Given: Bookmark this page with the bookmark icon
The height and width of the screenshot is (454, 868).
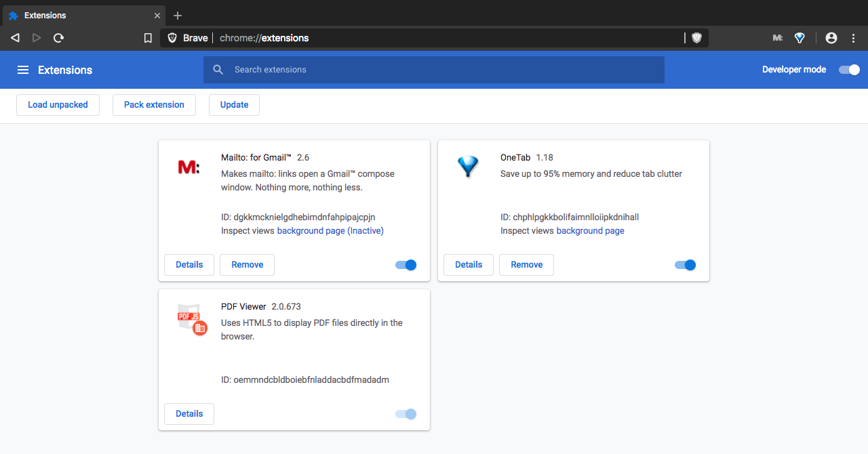Looking at the screenshot, I should [148, 38].
